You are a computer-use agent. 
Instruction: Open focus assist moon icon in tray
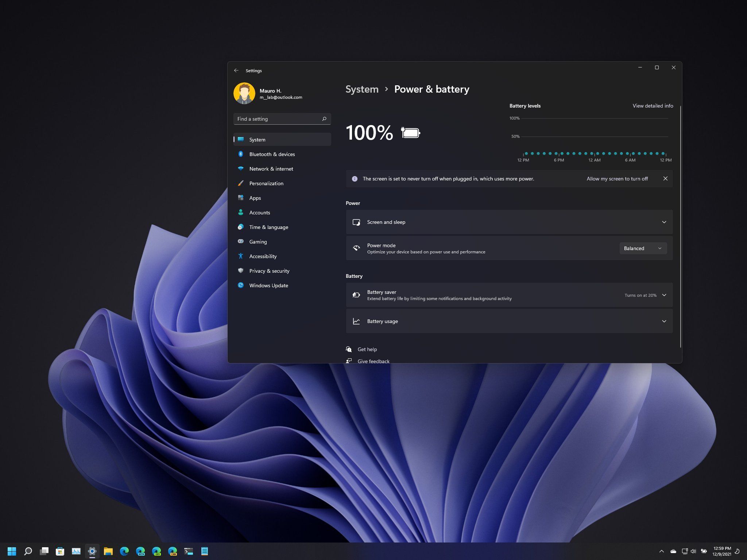pos(737,551)
